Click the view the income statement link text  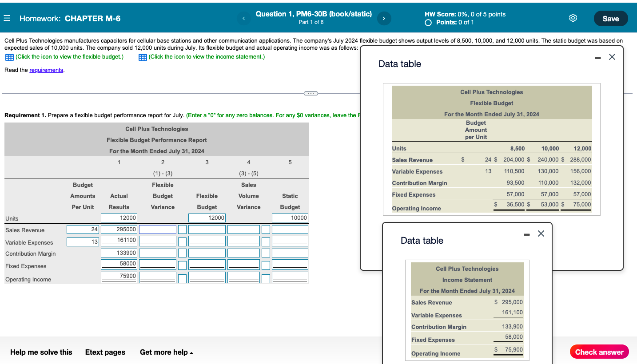207,57
